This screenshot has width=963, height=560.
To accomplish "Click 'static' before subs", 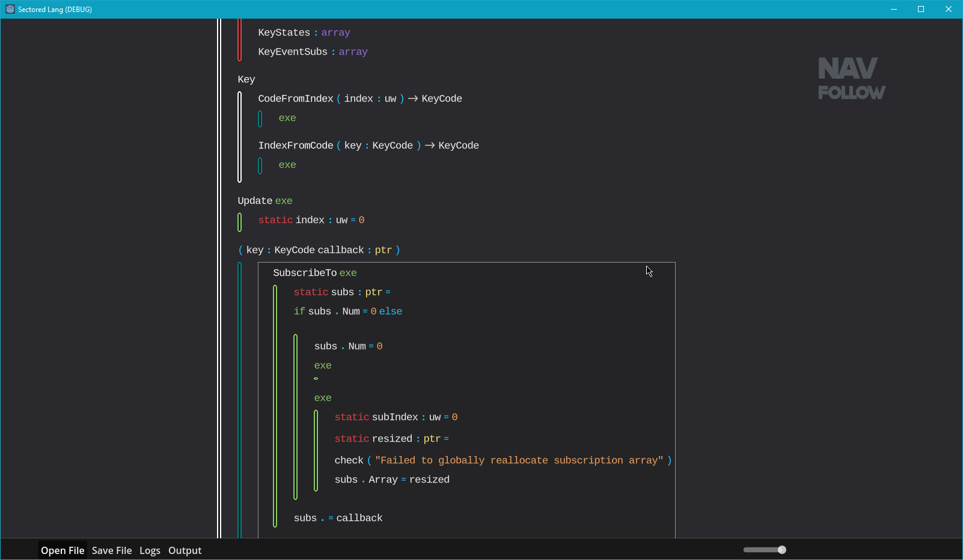I will tap(311, 292).
